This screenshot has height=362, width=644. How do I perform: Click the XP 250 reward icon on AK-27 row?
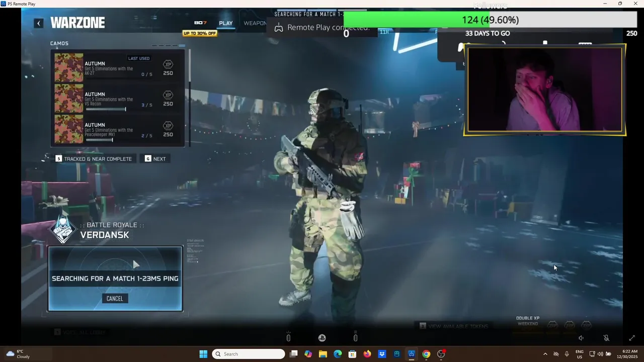pyautogui.click(x=168, y=68)
